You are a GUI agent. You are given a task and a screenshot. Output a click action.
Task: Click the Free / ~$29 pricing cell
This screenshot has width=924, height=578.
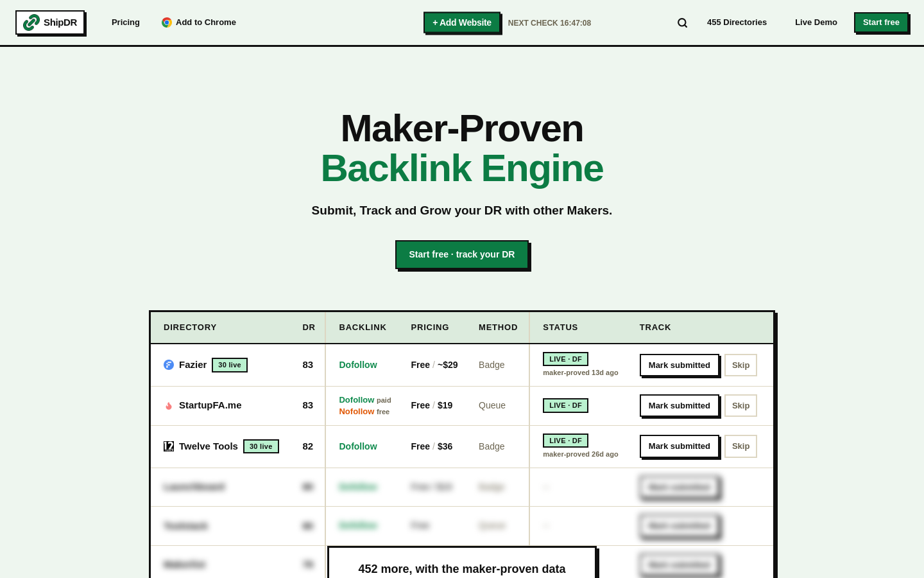point(434,365)
